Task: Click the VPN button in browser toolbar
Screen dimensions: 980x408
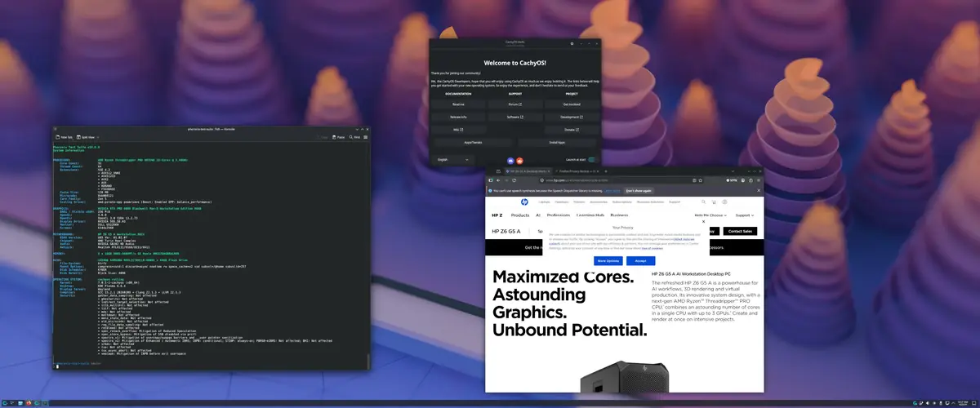Action: coord(732,180)
